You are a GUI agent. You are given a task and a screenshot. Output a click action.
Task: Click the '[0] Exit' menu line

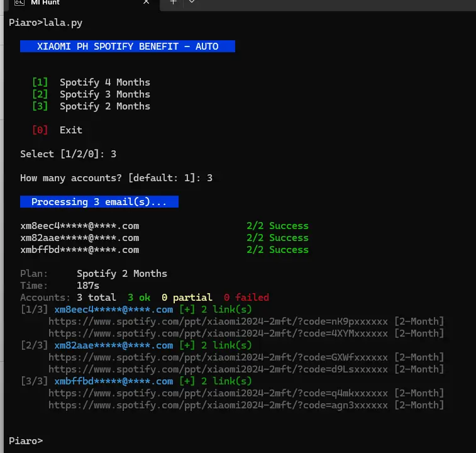click(57, 130)
